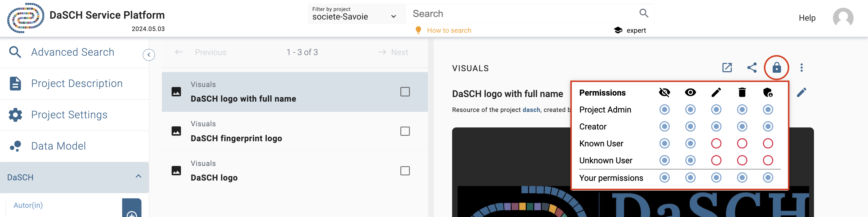
Task: Tick checkbox for DaSCH fingerprint logo
Action: click(x=405, y=131)
